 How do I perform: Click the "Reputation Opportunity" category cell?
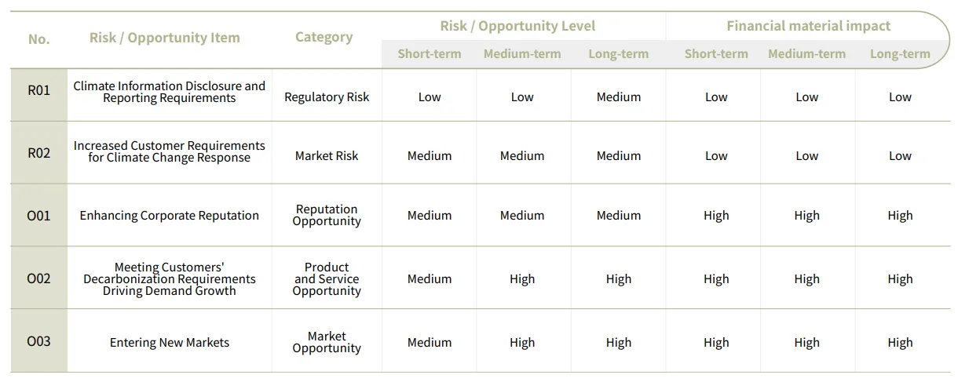tap(327, 215)
